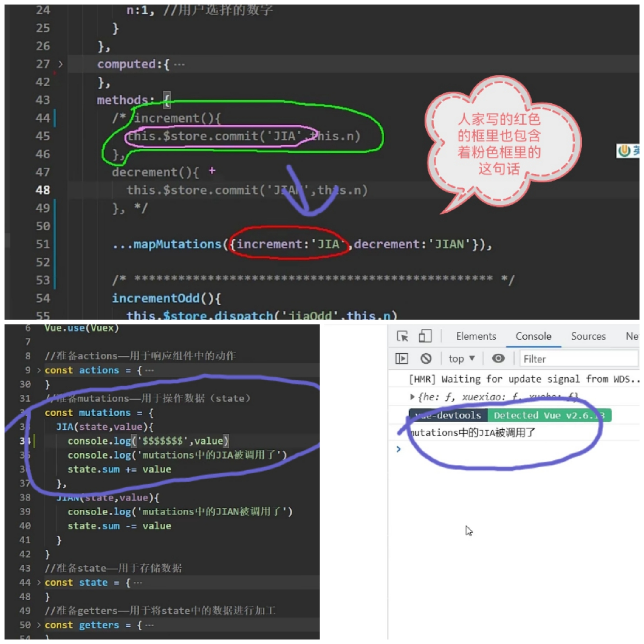Screen dimensions: 644x644
Task: Clear the console with the ban icon
Action: click(x=426, y=359)
